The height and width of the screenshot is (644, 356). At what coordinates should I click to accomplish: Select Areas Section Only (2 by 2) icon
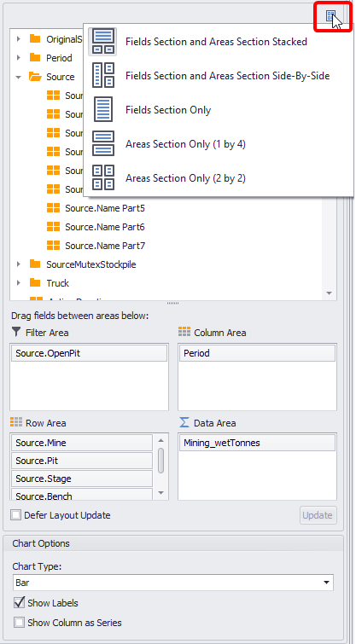click(x=102, y=177)
